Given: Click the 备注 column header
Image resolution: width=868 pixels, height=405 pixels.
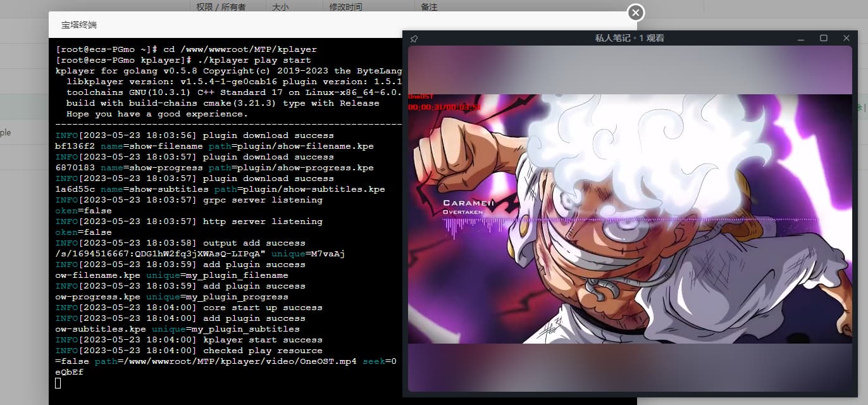Looking at the screenshot, I should point(429,7).
